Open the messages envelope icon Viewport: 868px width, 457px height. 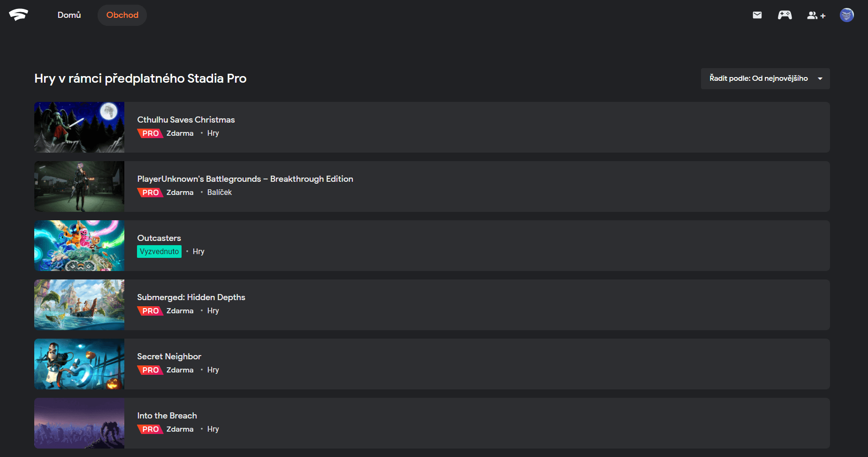coord(757,15)
